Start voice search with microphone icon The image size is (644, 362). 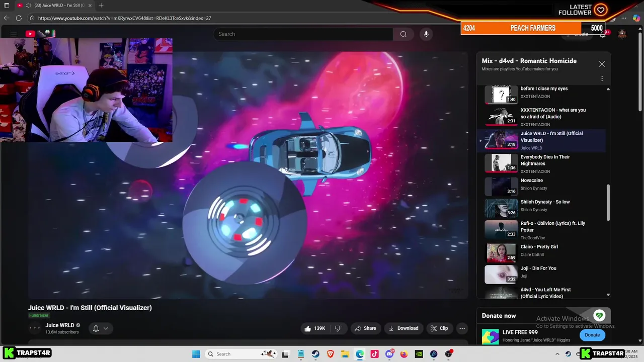point(426,34)
